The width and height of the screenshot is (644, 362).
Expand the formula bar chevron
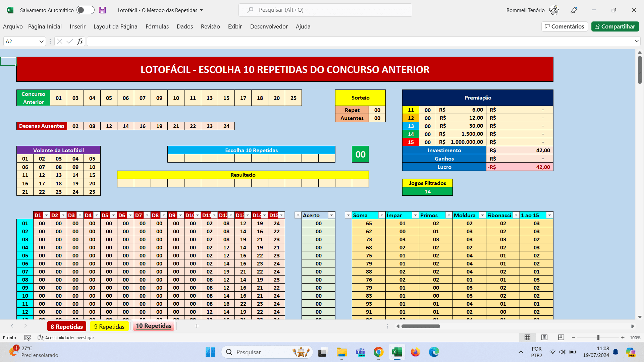636,41
